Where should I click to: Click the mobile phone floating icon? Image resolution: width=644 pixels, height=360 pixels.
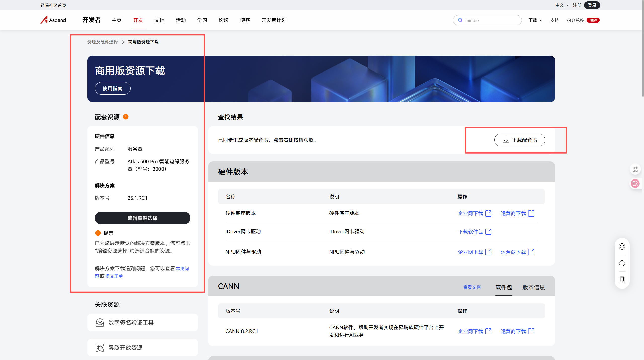pyautogui.click(x=622, y=280)
